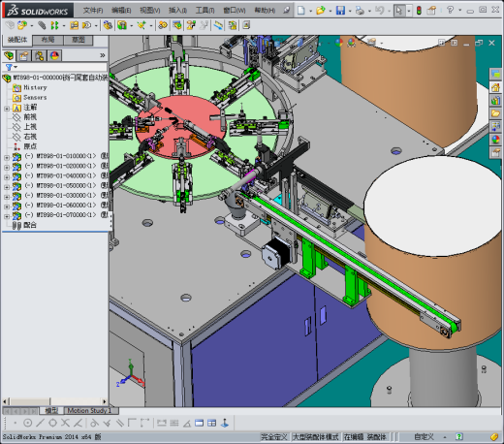Open the 工具 menu
Viewport: 504px width, 444px height.
point(205,11)
